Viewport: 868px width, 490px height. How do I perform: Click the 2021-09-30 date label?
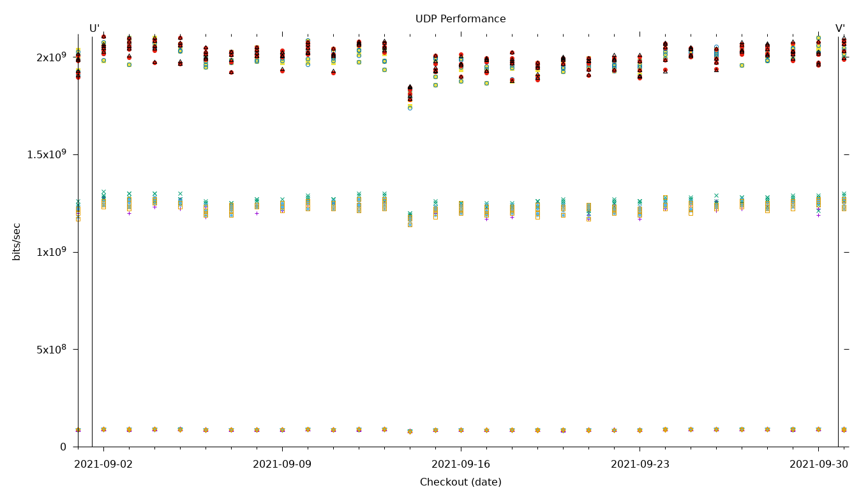(819, 464)
